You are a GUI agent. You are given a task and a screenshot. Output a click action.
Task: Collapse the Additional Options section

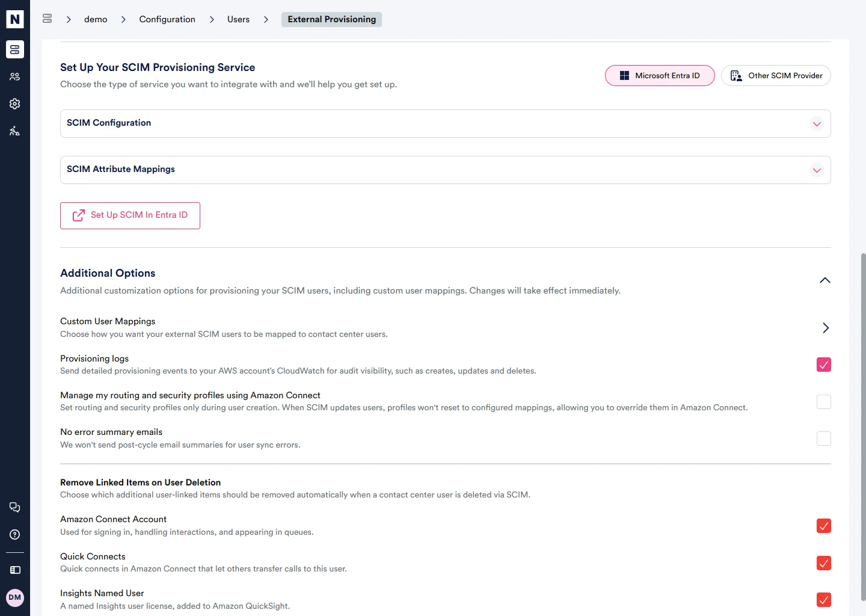click(825, 280)
